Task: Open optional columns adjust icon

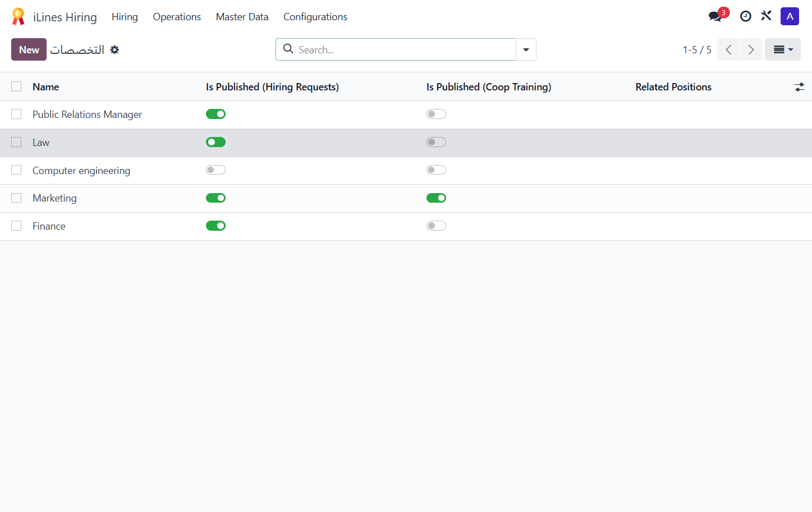Action: (800, 87)
